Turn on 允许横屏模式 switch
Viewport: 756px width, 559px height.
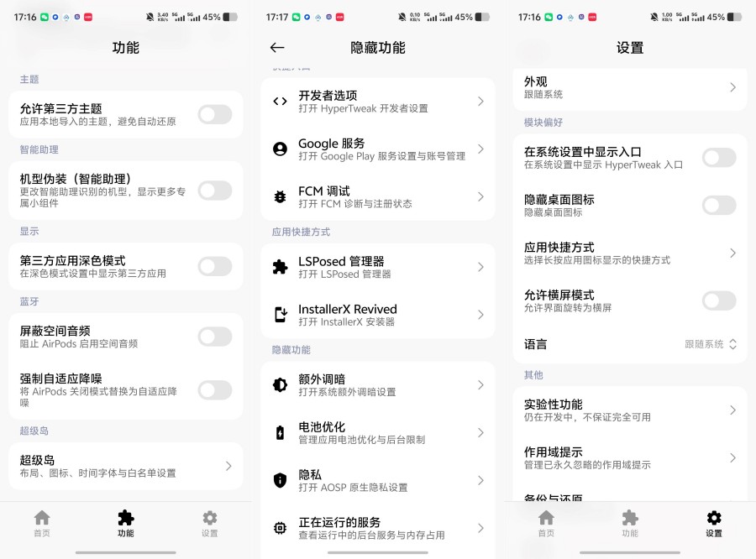719,300
